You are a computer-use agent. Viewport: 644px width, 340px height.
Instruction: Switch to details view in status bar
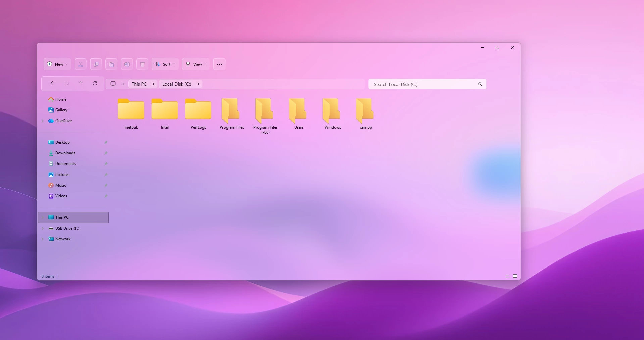coord(507,276)
